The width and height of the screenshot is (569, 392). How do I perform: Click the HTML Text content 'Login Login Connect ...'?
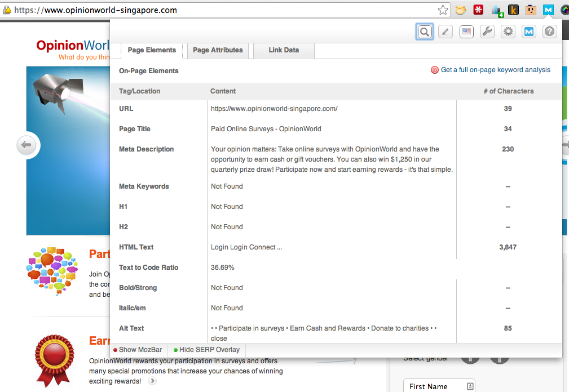point(246,247)
